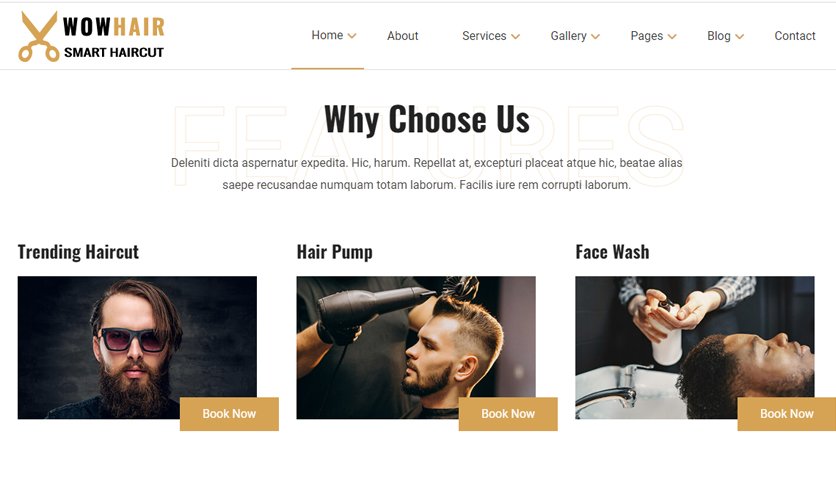Open the Contact page link

coord(794,36)
